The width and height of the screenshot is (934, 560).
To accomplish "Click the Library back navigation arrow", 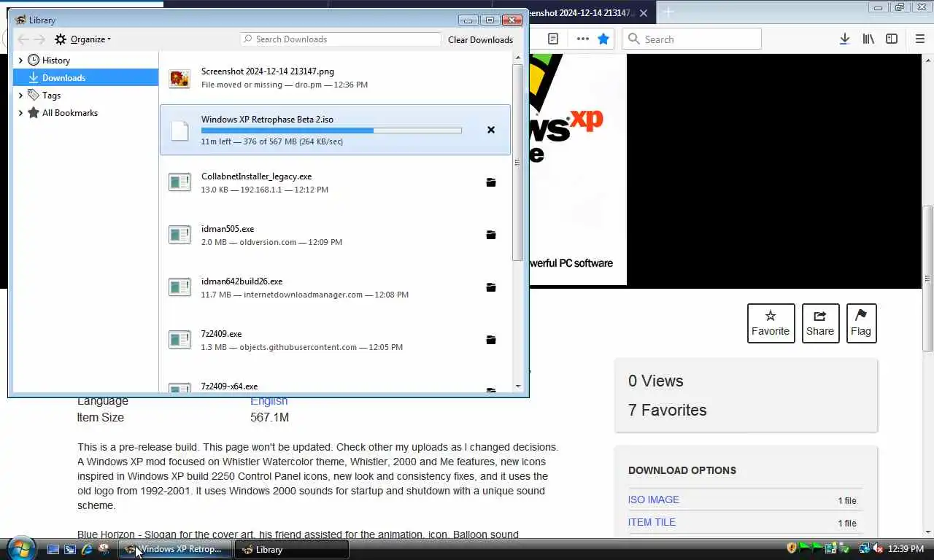I will point(23,39).
